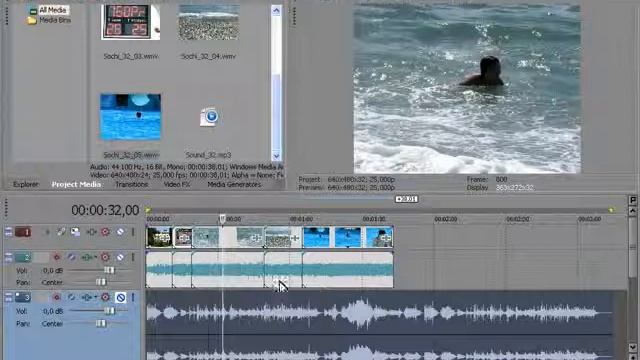
Task: Expand Track FX dropdown arrow on track 2
Action: (x=96, y=257)
